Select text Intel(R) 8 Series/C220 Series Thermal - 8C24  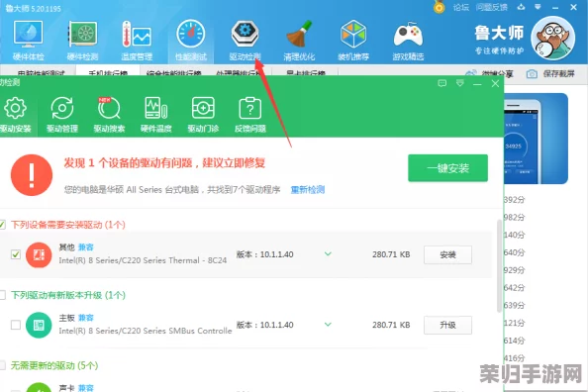click(x=143, y=260)
